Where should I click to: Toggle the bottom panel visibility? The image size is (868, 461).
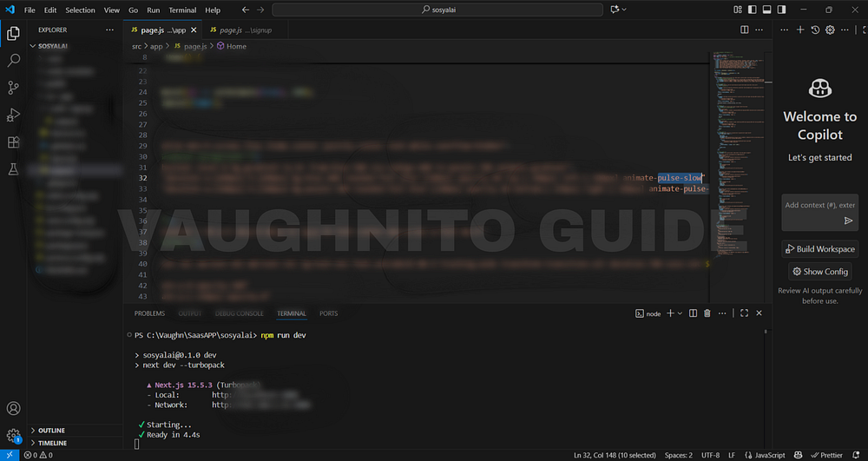click(766, 10)
